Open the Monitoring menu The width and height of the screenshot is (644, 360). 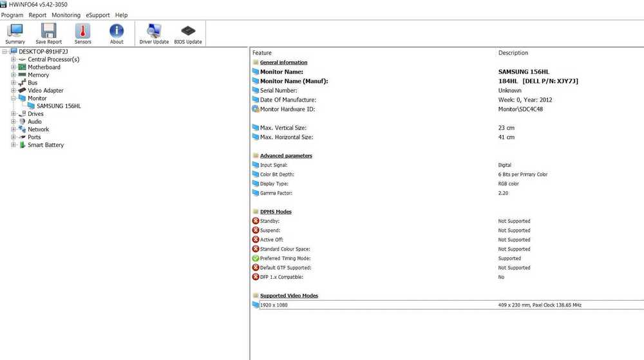[x=66, y=15]
